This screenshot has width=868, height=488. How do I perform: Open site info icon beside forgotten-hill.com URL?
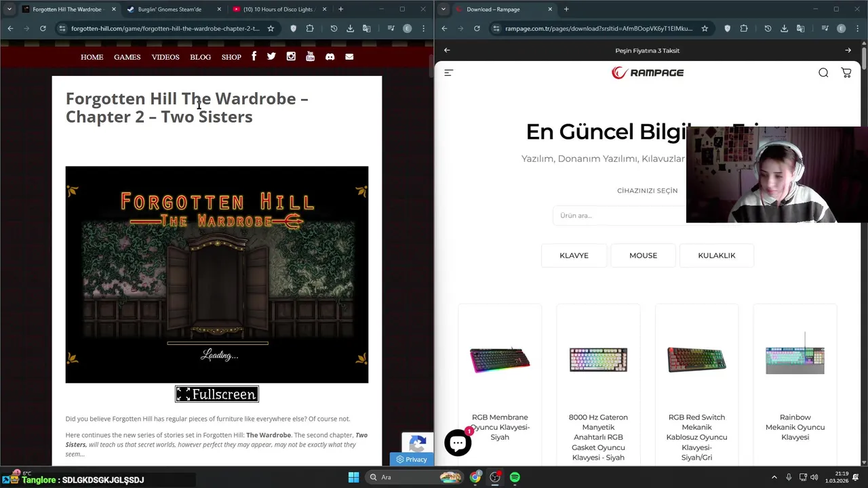click(62, 28)
